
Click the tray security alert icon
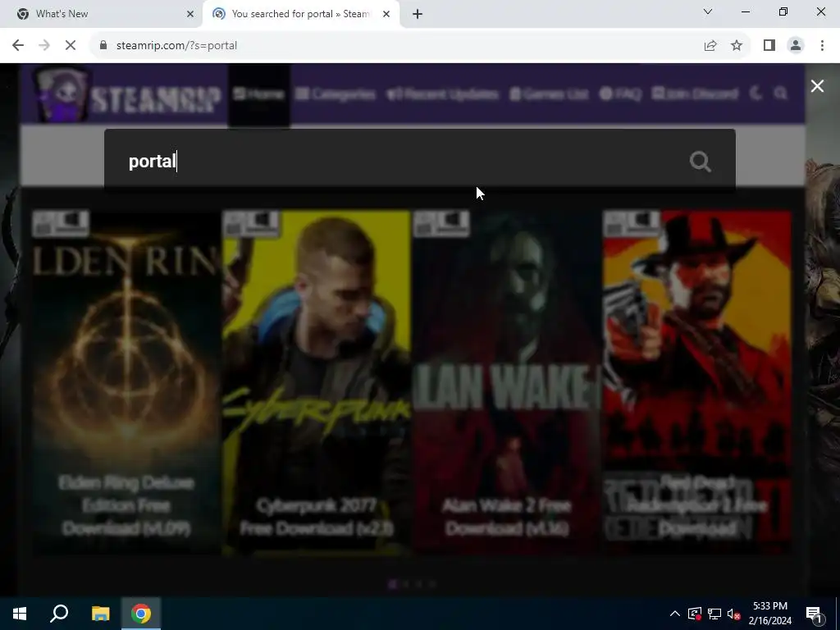[694, 614]
